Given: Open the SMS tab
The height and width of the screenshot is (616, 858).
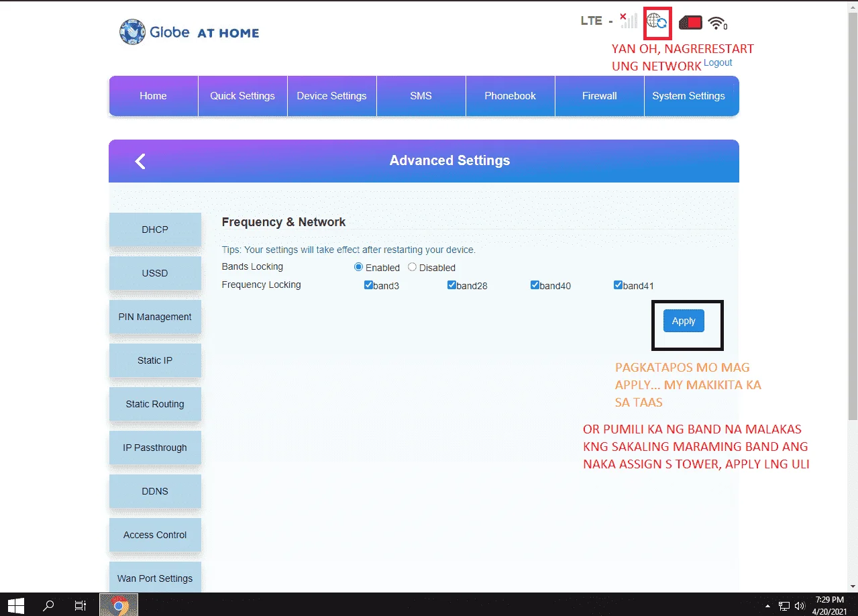Looking at the screenshot, I should pyautogui.click(x=421, y=96).
